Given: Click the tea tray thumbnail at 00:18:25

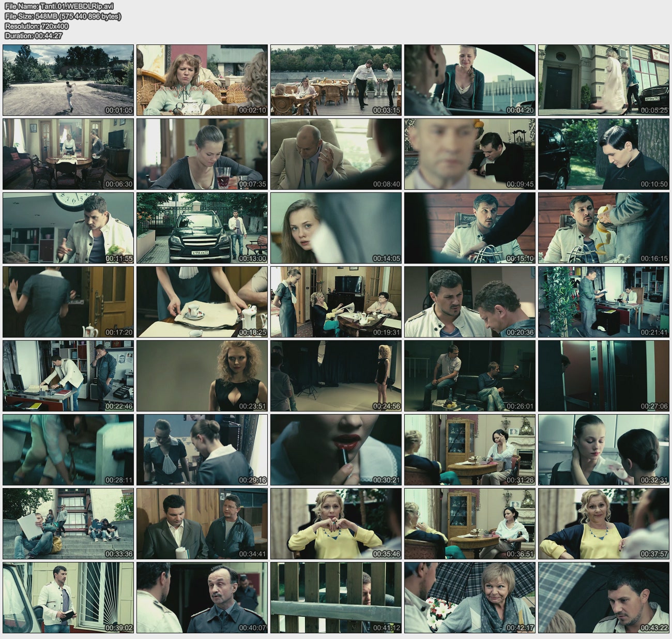Looking at the screenshot, I should coord(202,302).
